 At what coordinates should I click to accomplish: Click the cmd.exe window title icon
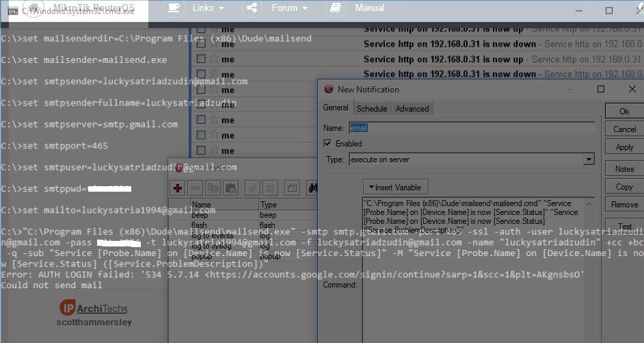point(13,11)
